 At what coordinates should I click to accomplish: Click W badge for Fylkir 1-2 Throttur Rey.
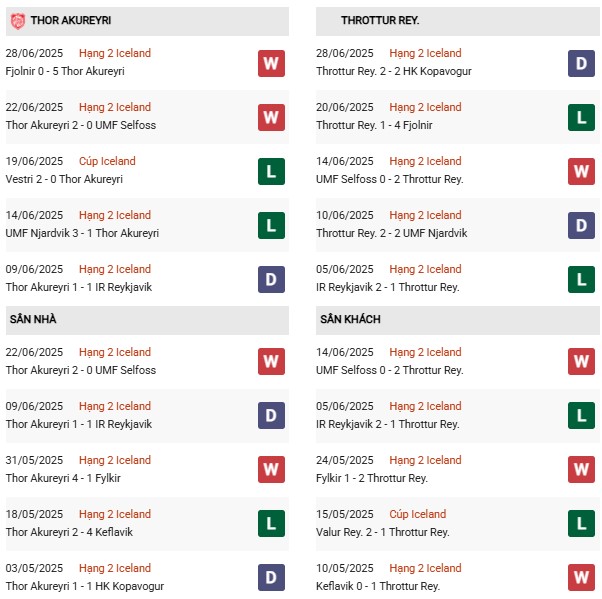pyautogui.click(x=581, y=469)
